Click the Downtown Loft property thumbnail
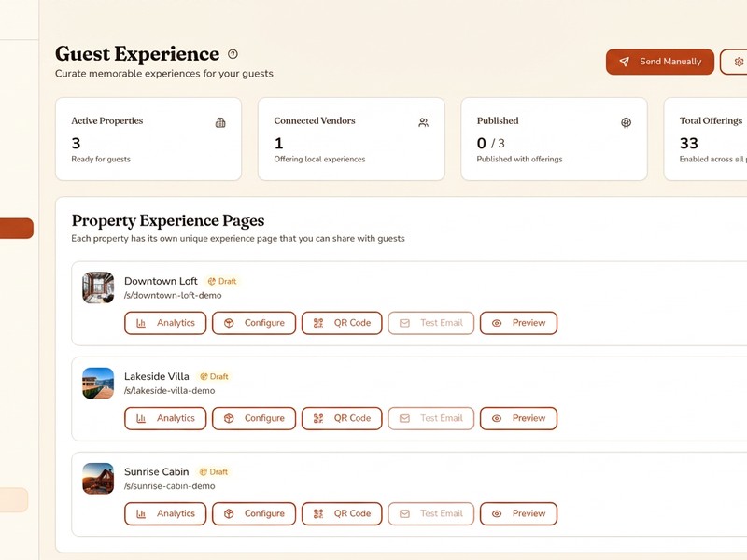This screenshot has height=560, width=747. click(x=98, y=287)
